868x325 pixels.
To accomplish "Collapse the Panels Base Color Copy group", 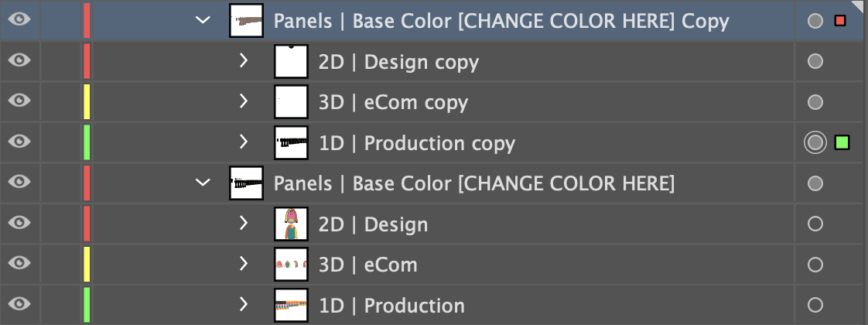I will 203,21.
